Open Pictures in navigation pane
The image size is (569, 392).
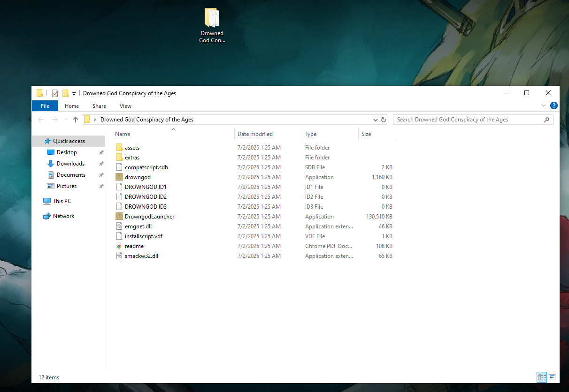[x=66, y=186]
